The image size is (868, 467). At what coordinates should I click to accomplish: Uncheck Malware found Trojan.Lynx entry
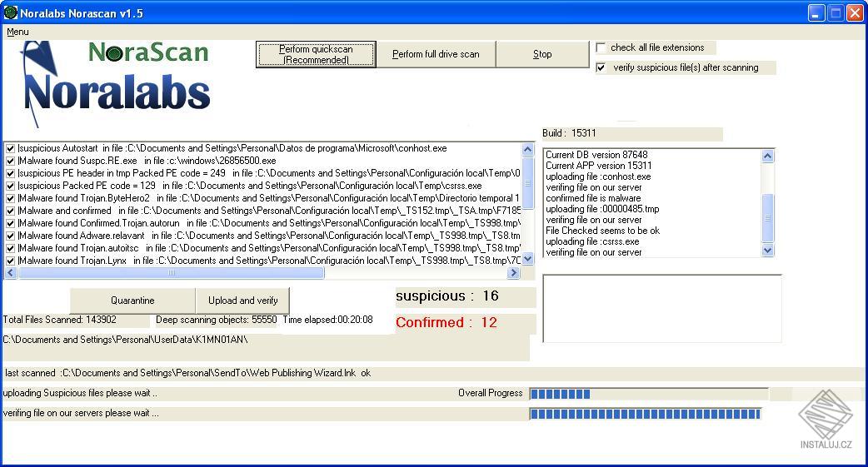pyautogui.click(x=10, y=261)
